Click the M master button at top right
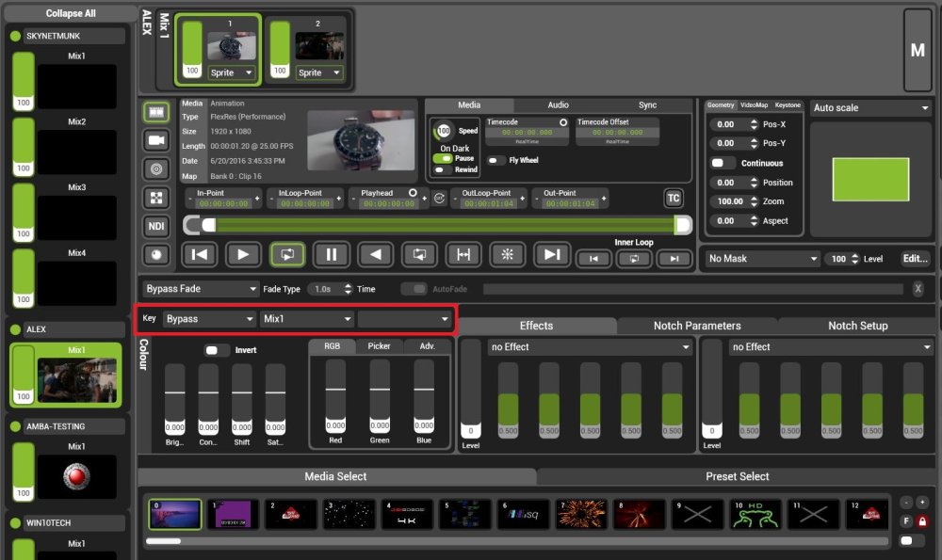This screenshot has height=560, width=942. (x=918, y=51)
